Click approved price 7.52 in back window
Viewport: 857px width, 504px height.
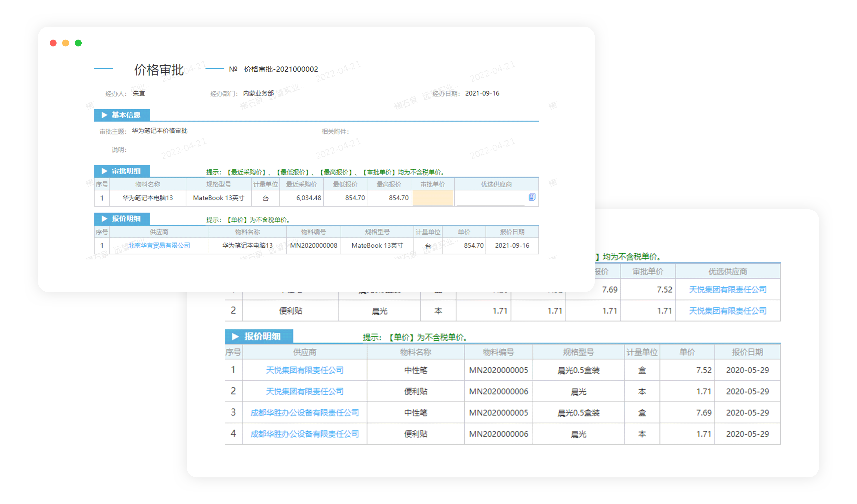(x=664, y=290)
